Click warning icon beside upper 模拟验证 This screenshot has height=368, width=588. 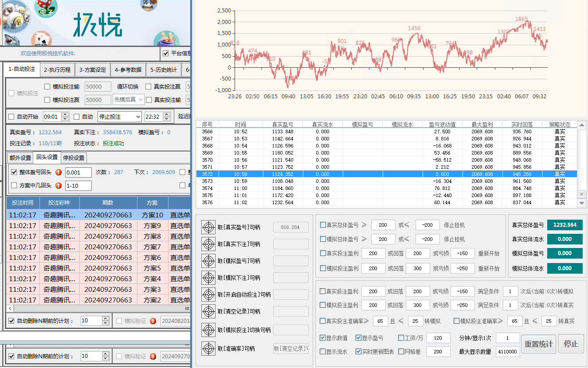153,321
